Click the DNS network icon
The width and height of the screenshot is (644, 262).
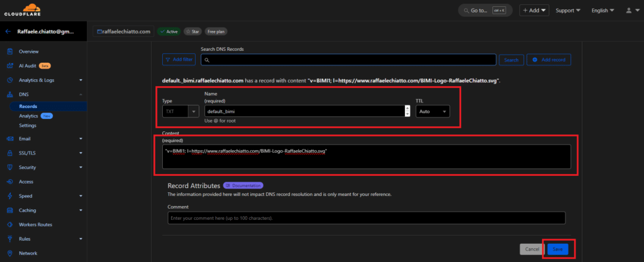(x=10, y=94)
